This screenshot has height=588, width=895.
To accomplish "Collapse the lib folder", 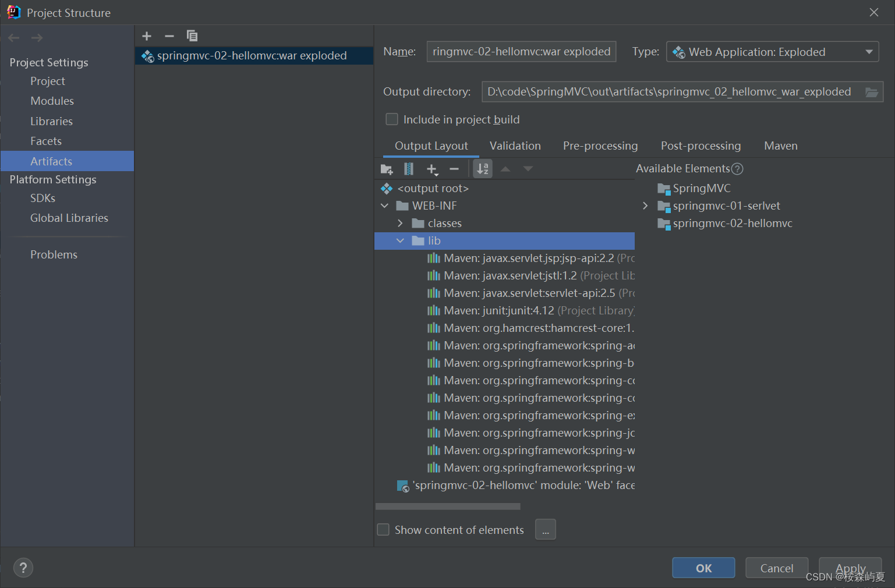I will coord(400,240).
